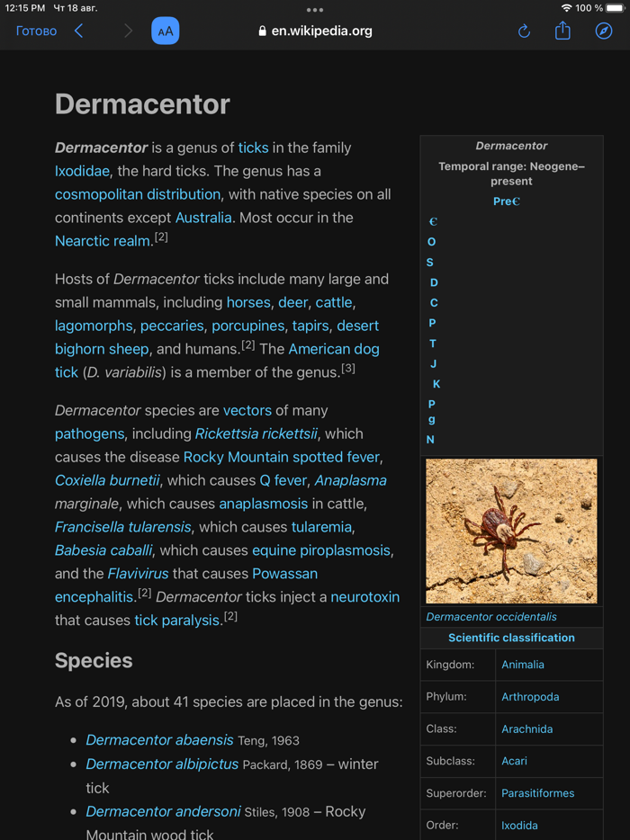The height and width of the screenshot is (840, 630).
Task: Select the J period letter in the timeline
Action: [433, 363]
